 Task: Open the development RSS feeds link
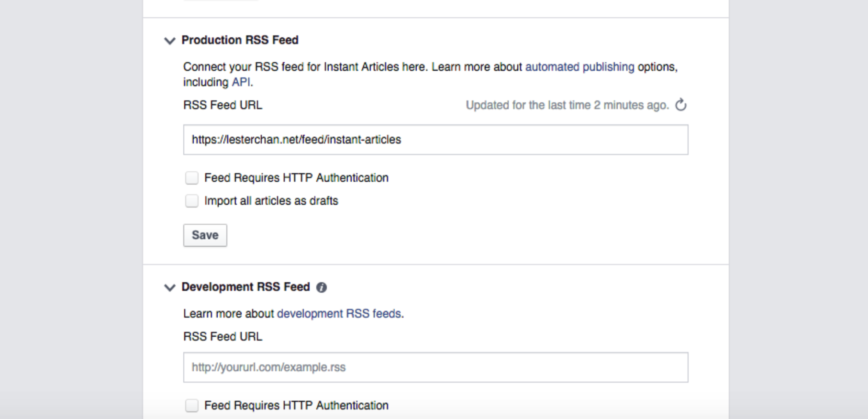[339, 314]
